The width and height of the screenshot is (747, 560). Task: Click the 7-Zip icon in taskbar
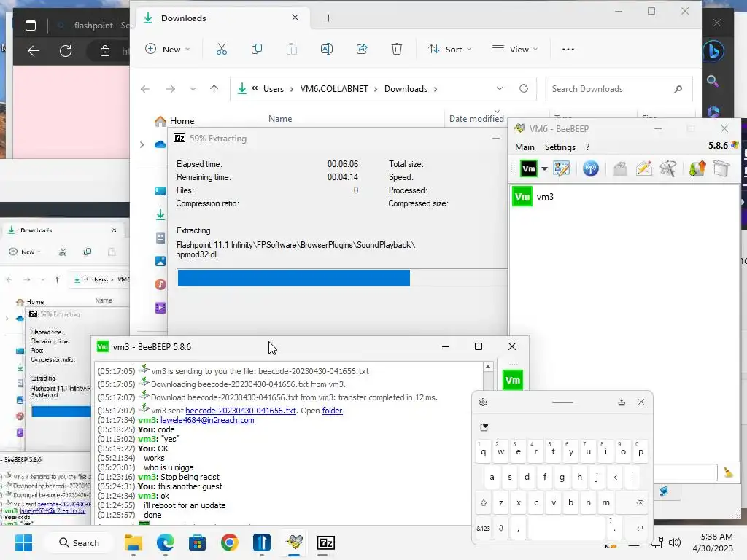(x=326, y=542)
